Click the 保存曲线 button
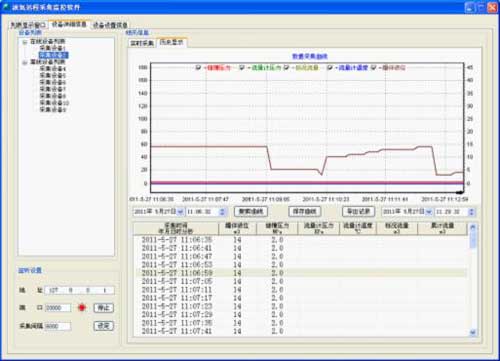The image size is (500, 361). [x=304, y=211]
